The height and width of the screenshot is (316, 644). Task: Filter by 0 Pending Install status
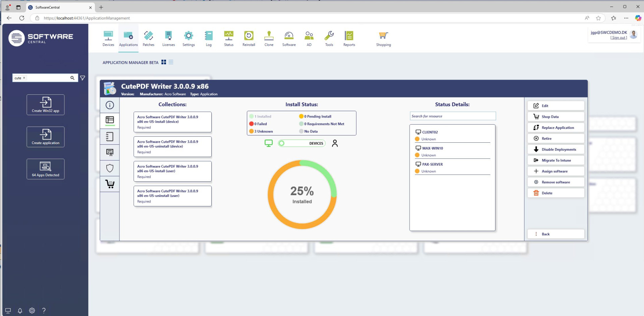click(315, 117)
